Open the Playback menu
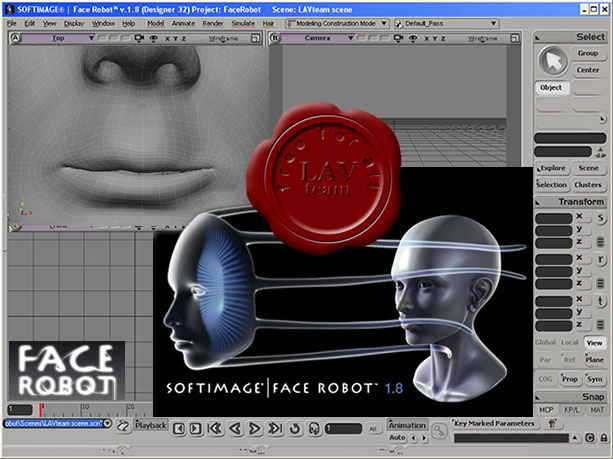Image resolution: width=613 pixels, height=459 pixels. click(151, 425)
